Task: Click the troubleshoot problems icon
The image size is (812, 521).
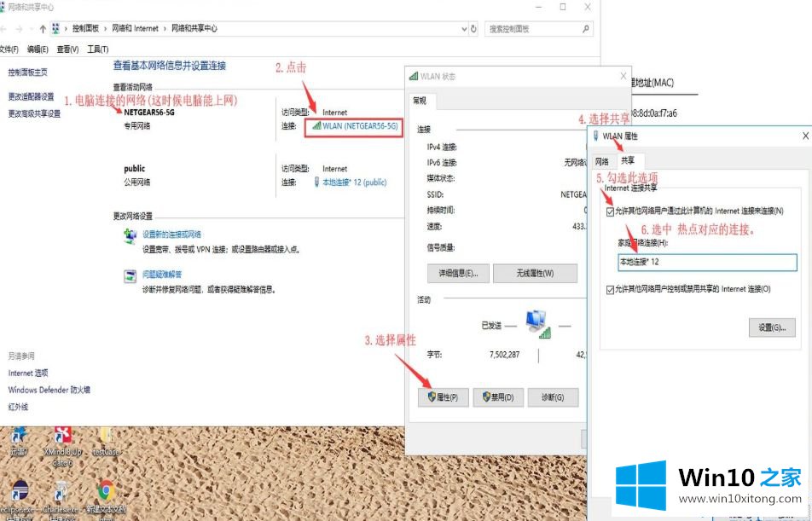Action: [x=130, y=276]
